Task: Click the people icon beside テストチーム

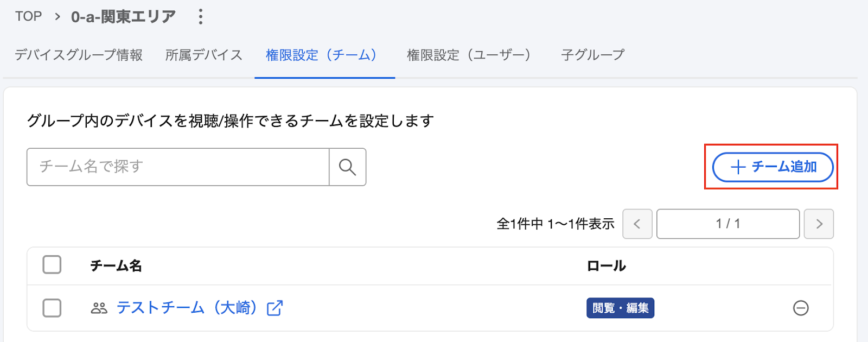Action: pos(99,308)
